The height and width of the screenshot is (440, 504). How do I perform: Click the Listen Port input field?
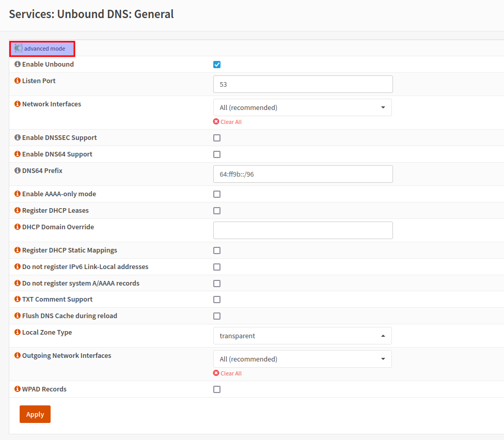[303, 84]
